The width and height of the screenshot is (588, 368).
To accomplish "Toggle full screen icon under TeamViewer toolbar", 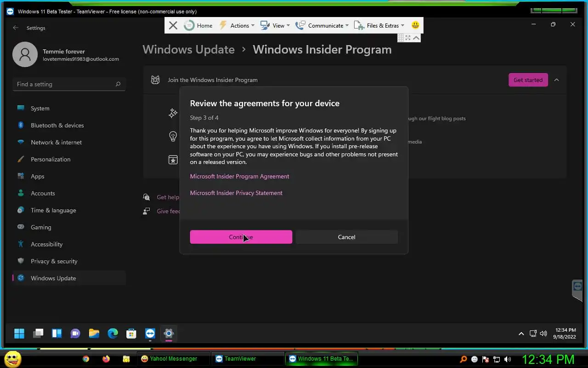I will 408,38.
